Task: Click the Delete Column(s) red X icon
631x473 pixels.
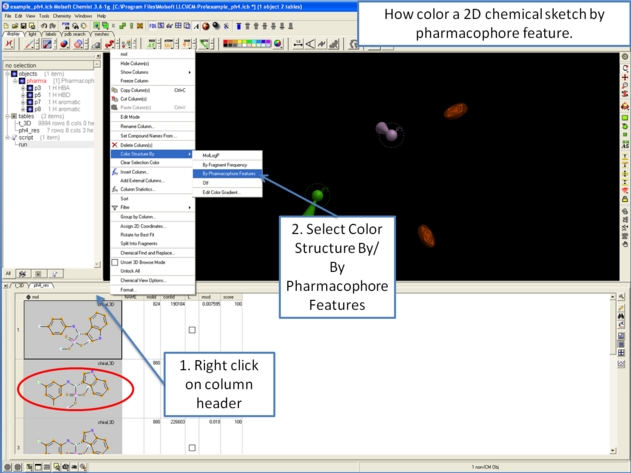Action: tap(114, 145)
